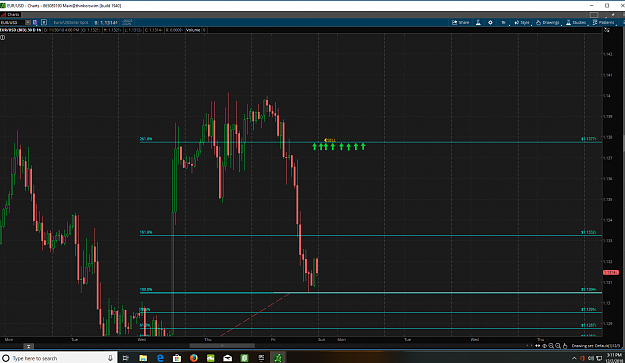Click the bid price readout in header
Viewport: 625px width, 363px height.
106,23
